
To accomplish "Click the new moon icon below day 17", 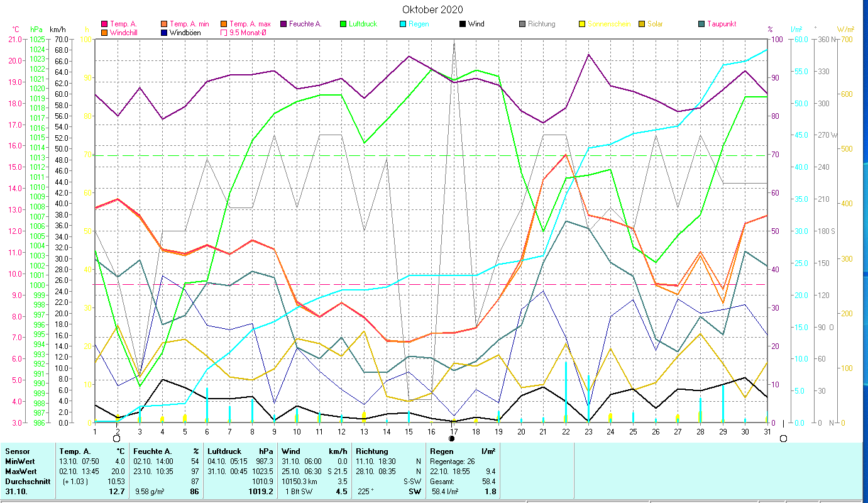I will tap(451, 438).
